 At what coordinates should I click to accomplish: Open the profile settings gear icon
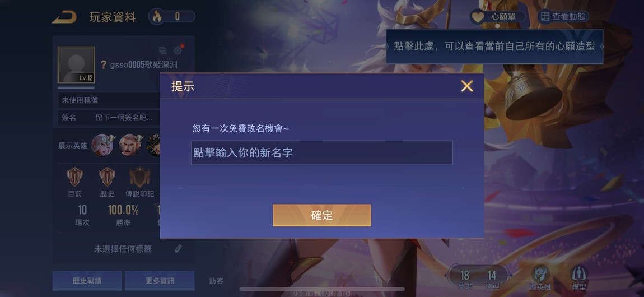178,50
